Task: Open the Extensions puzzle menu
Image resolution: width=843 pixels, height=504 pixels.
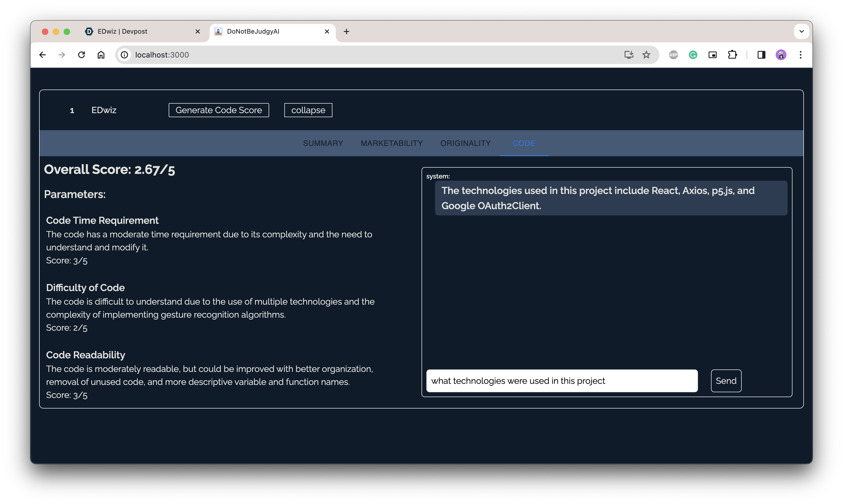Action: tap(732, 55)
